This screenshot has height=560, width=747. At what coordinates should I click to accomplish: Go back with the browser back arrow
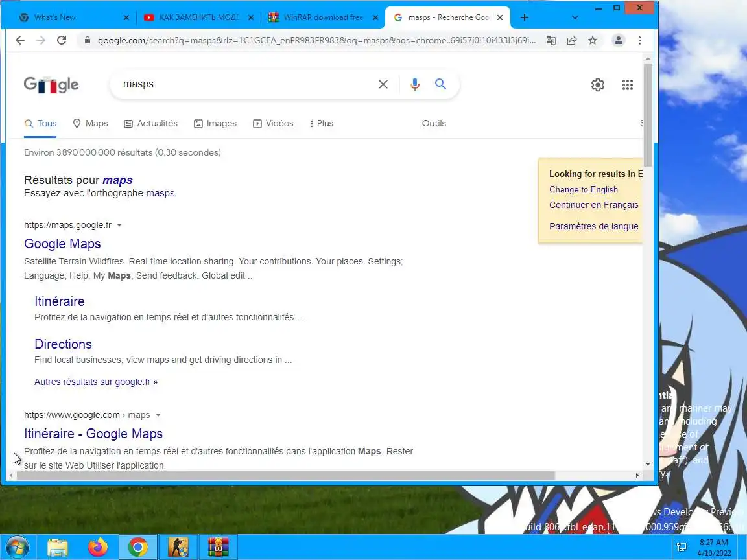click(x=20, y=40)
